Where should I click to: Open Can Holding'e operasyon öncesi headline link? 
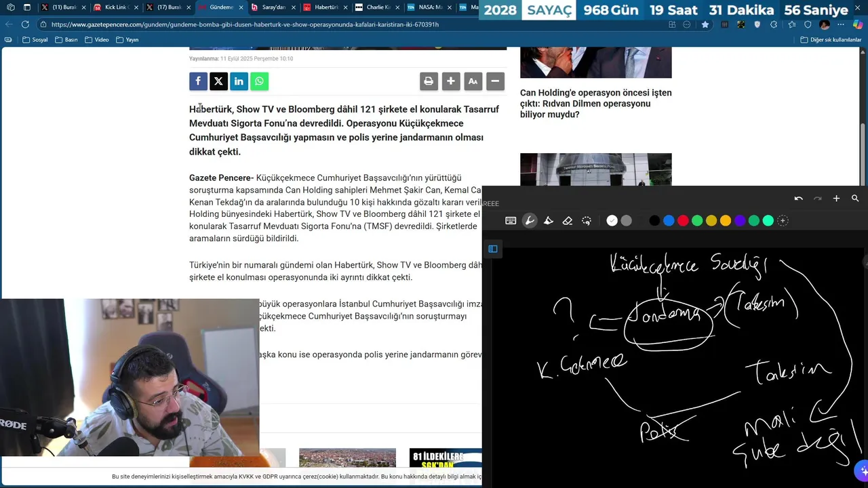point(595,104)
